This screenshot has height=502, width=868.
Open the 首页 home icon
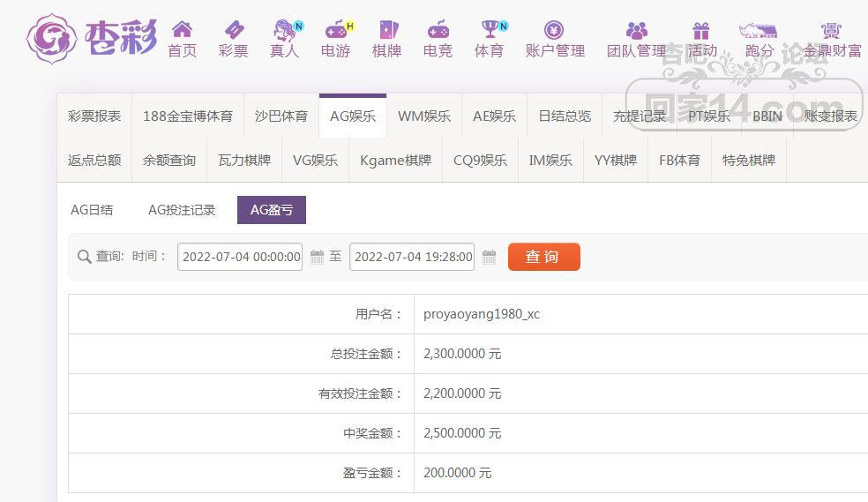pyautogui.click(x=182, y=29)
